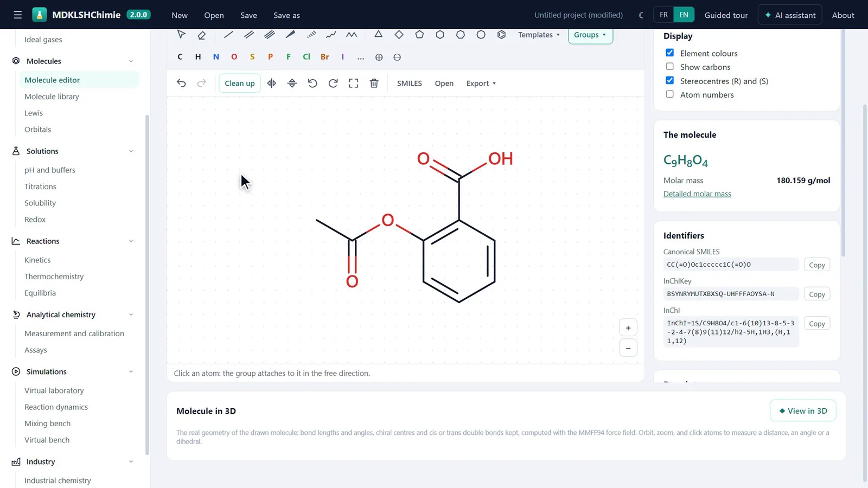
Task: Click the View in 3D button
Action: coord(803,411)
